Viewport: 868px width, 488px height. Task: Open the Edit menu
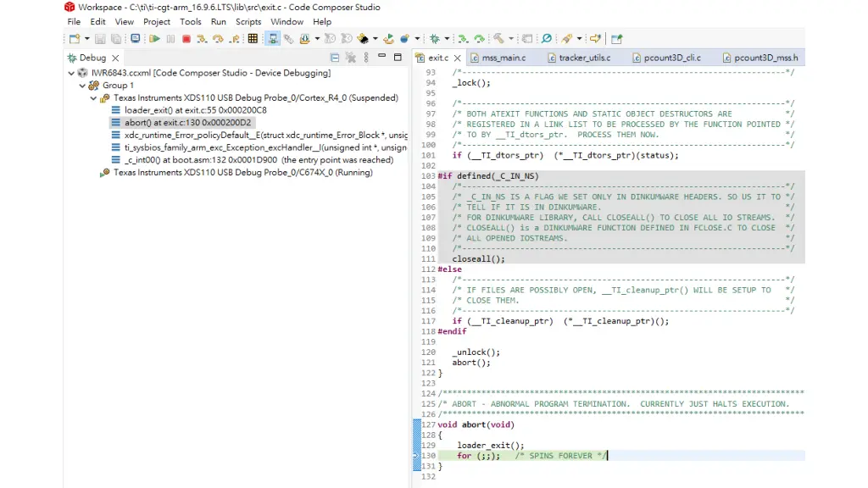97,21
